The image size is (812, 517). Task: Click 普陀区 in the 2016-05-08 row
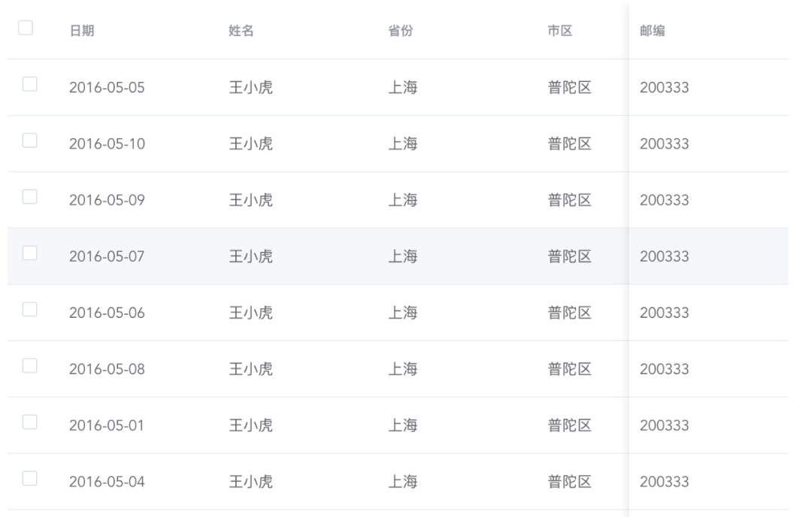coord(570,370)
